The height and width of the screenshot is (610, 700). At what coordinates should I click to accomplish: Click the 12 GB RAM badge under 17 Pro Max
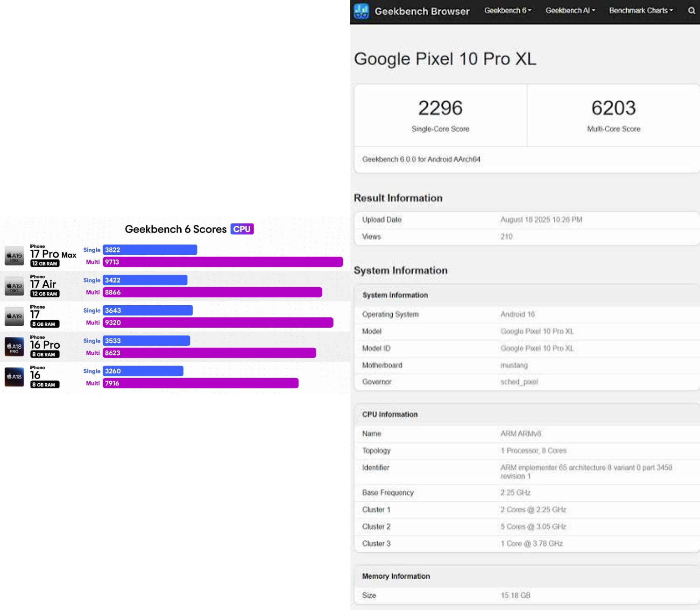click(x=45, y=264)
